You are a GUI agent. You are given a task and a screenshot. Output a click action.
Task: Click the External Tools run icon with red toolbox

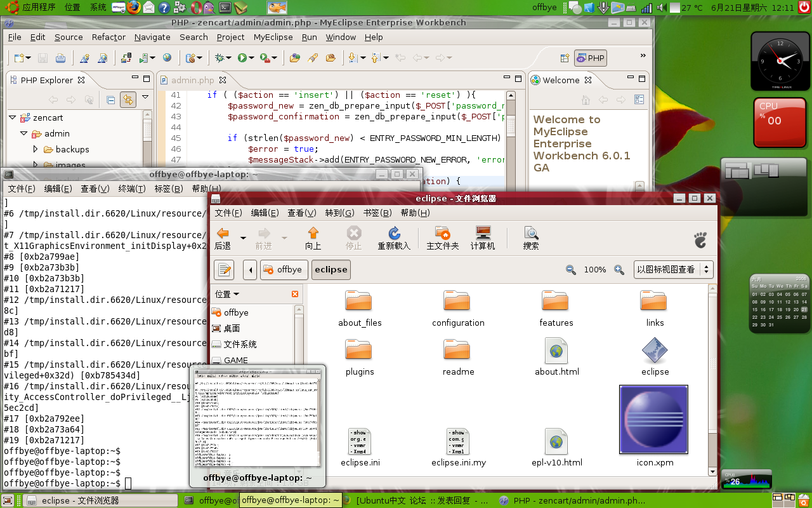pyautogui.click(x=266, y=58)
